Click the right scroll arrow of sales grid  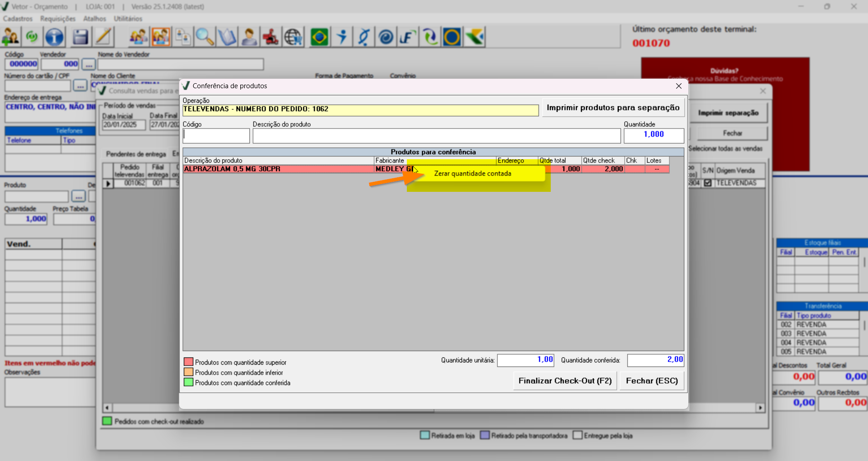760,408
